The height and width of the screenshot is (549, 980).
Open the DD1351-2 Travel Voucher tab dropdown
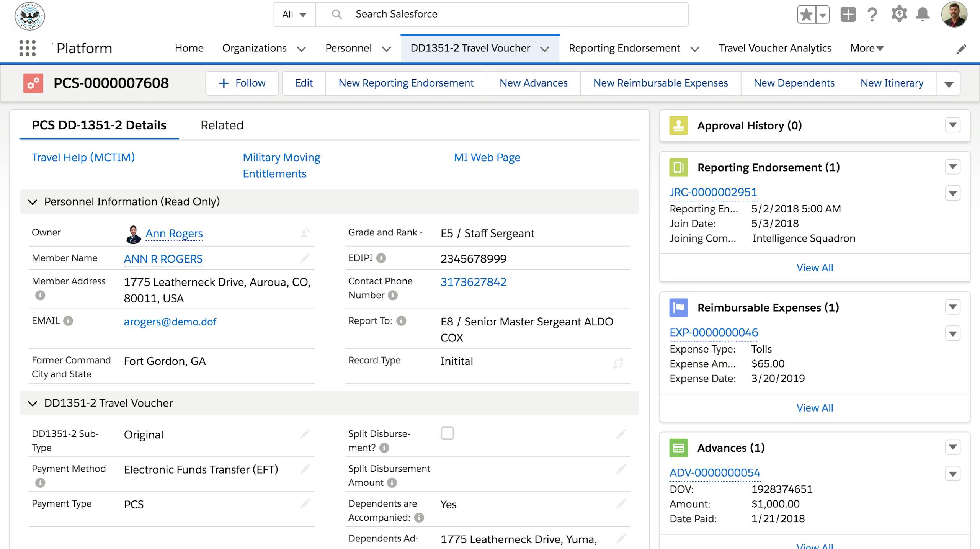[546, 49]
